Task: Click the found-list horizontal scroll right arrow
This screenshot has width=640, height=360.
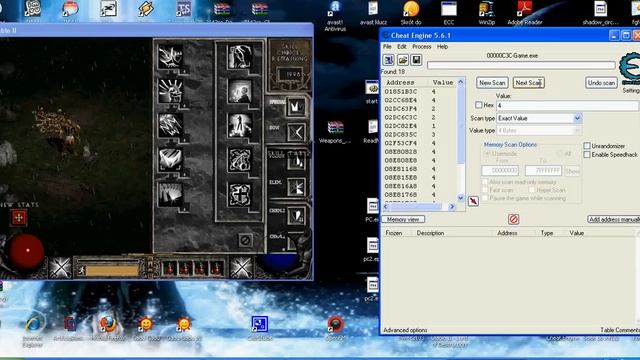Action: coord(452,207)
